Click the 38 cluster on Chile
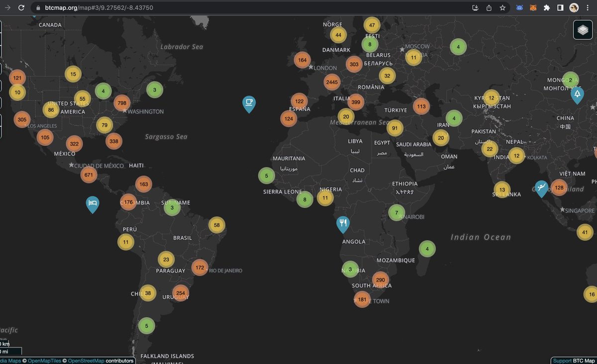 pyautogui.click(x=148, y=293)
